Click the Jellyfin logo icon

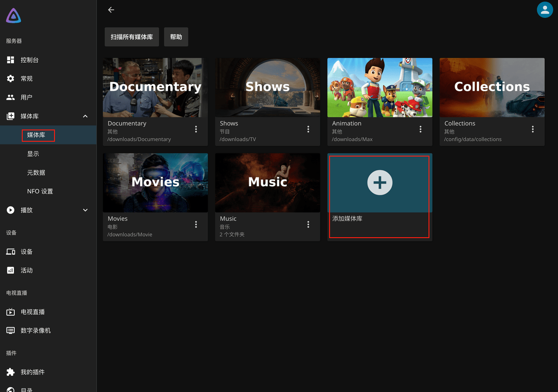point(14,16)
